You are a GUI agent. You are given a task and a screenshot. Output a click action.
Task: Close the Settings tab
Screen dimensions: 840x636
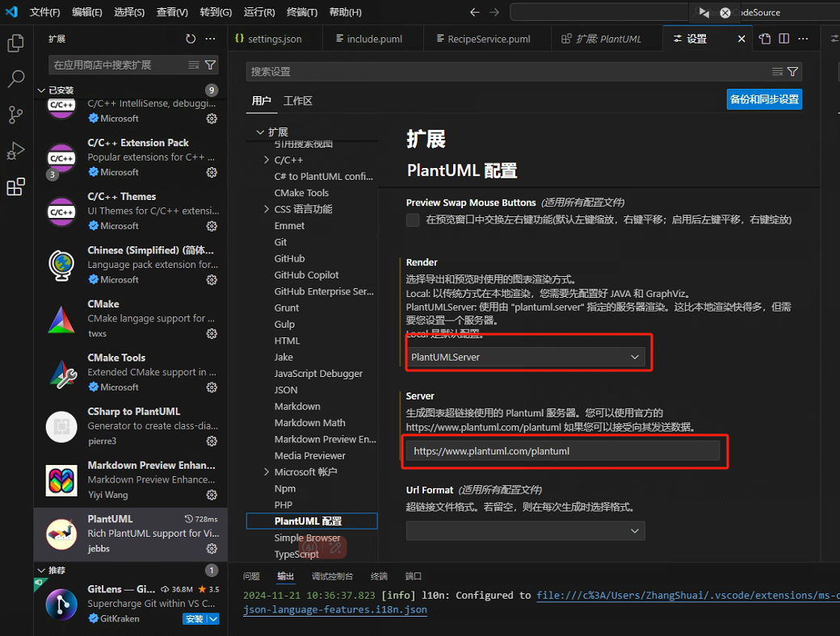coord(741,39)
